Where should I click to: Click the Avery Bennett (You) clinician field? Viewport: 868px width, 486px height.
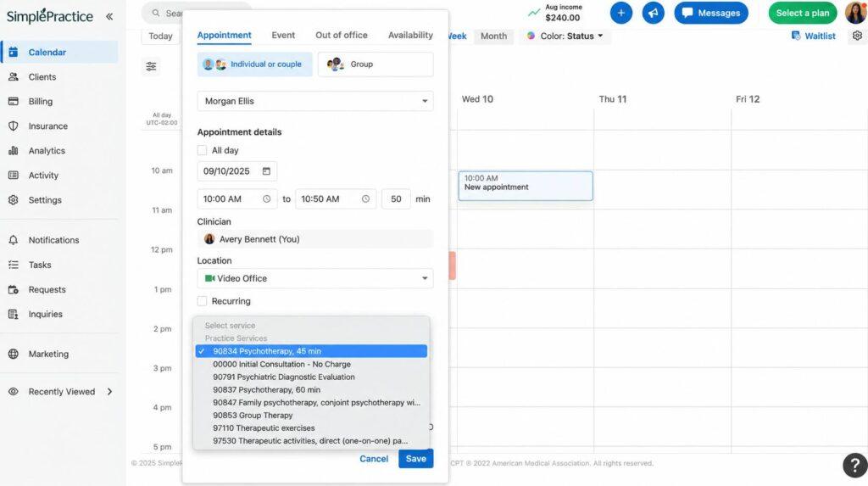click(315, 239)
